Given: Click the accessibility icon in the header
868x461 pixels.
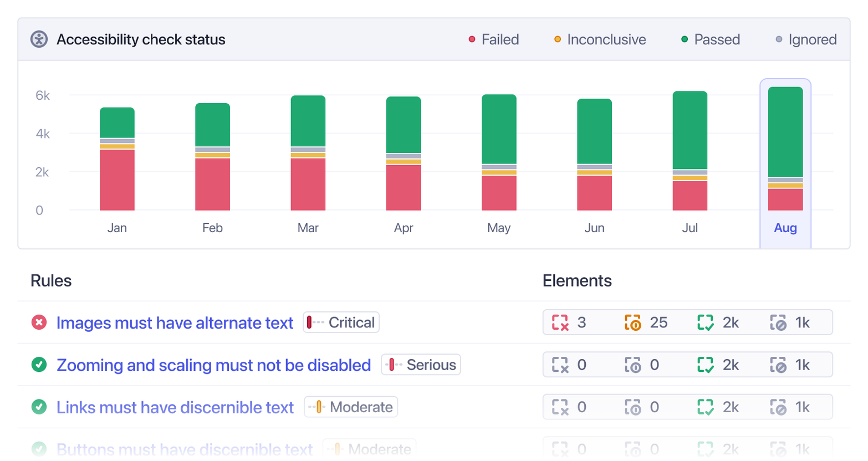Looking at the screenshot, I should coord(39,39).
